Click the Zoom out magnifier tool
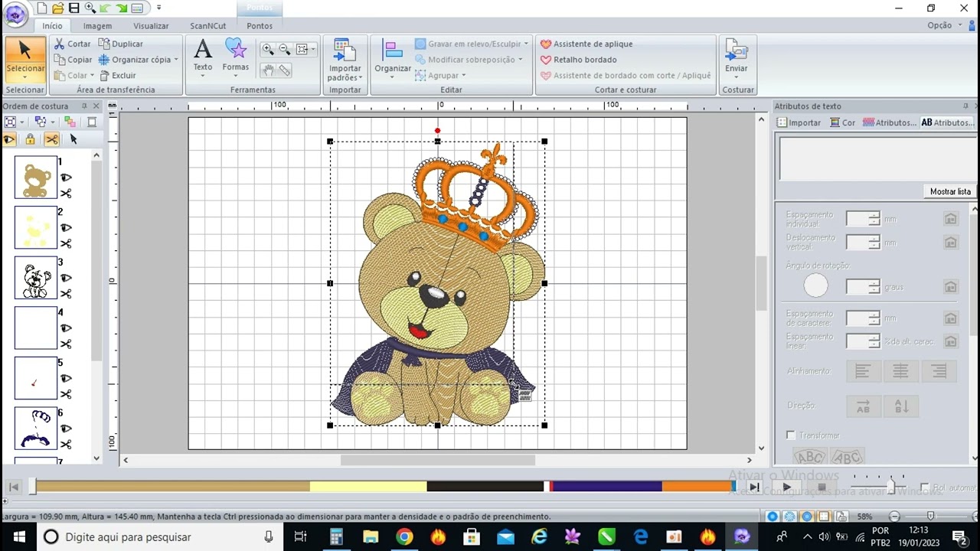The width and height of the screenshot is (980, 551). (284, 49)
